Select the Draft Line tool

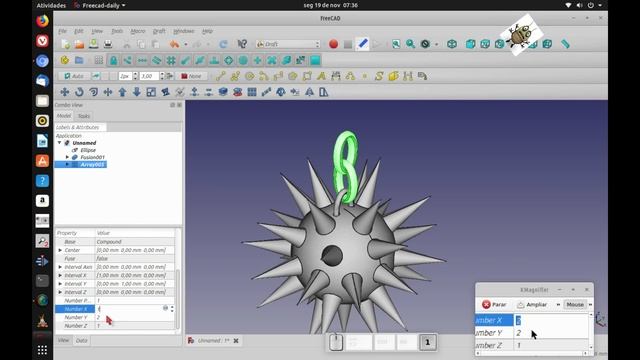point(221,76)
